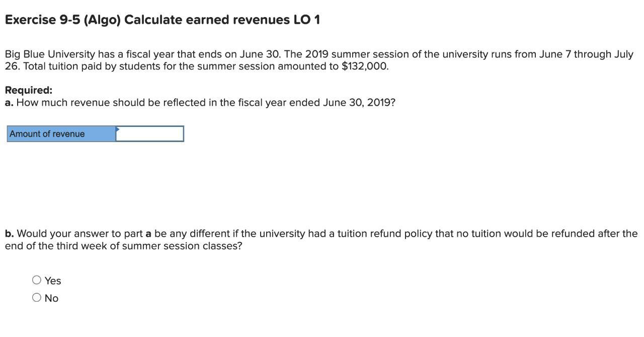Click inside the empty white answer cell
Screen dimensions: 644x337
[151, 133]
